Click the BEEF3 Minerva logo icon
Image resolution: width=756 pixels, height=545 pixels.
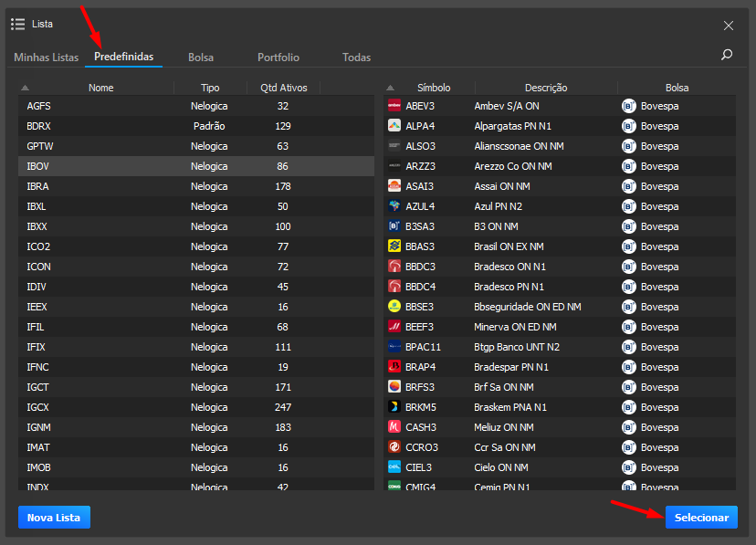(x=394, y=327)
